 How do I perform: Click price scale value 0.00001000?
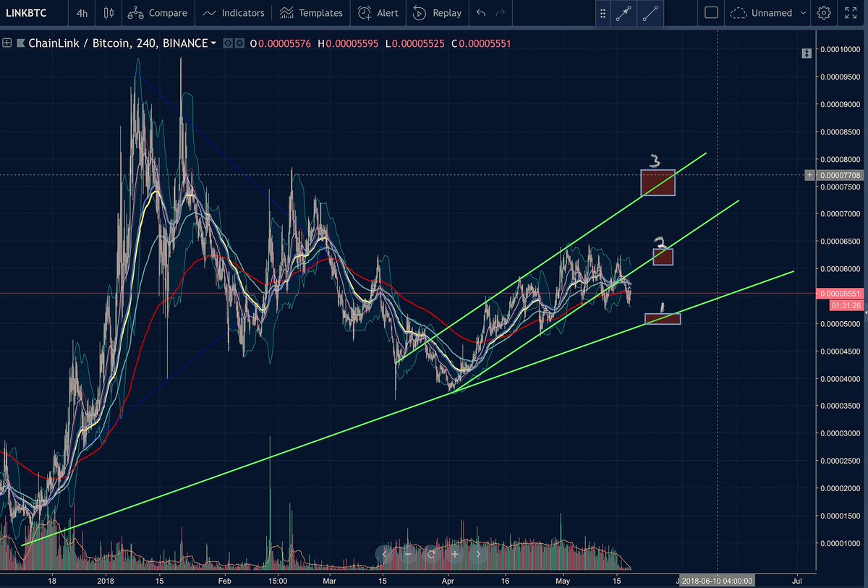point(839,543)
